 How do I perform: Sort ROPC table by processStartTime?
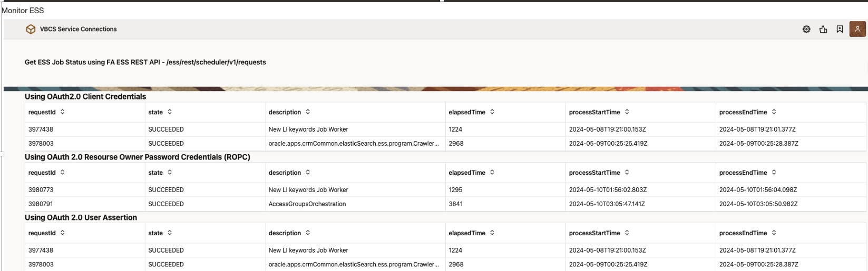pyautogui.click(x=627, y=173)
